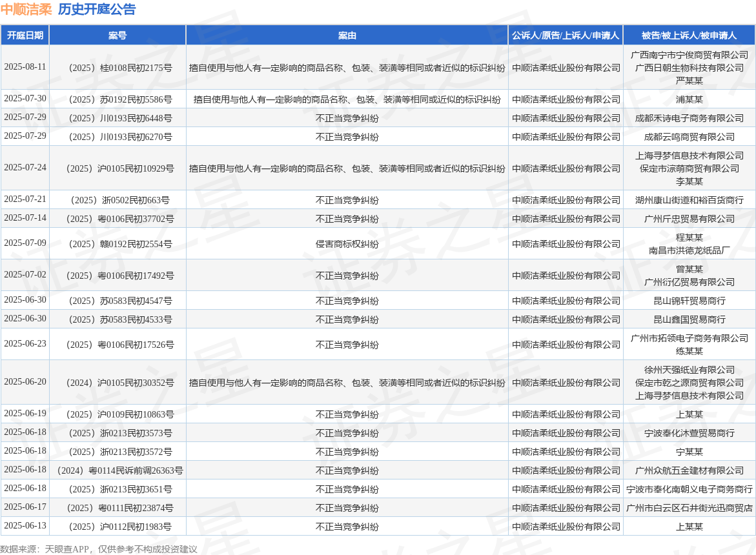Select the 案由 column header
Image resolution: width=756 pixels, height=555 pixels.
pyautogui.click(x=347, y=35)
